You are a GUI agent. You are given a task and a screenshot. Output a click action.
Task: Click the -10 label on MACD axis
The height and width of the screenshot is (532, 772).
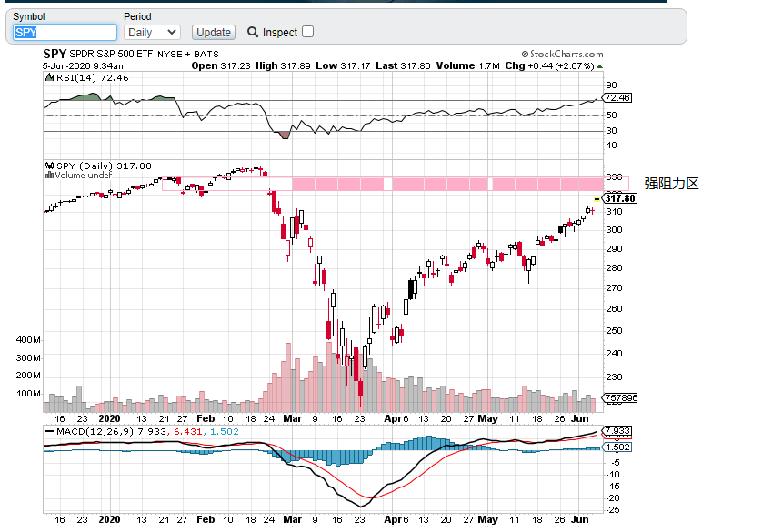click(613, 475)
